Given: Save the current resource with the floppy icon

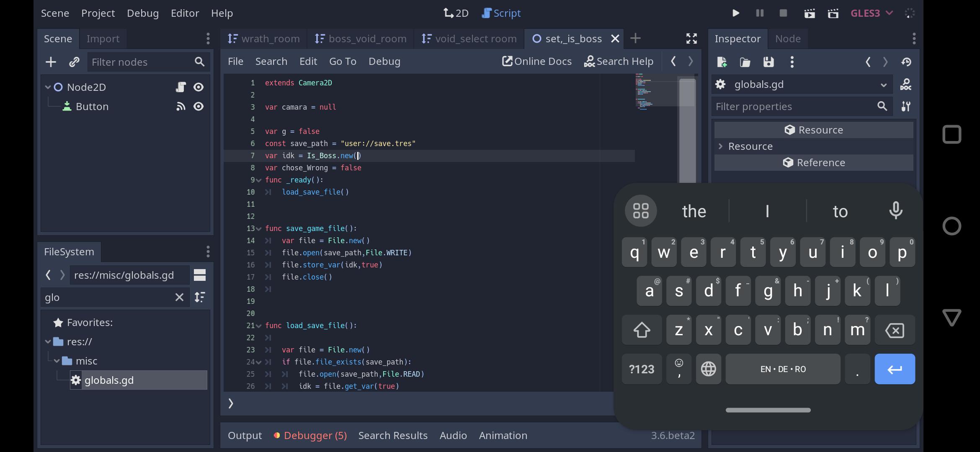Looking at the screenshot, I should (x=768, y=62).
